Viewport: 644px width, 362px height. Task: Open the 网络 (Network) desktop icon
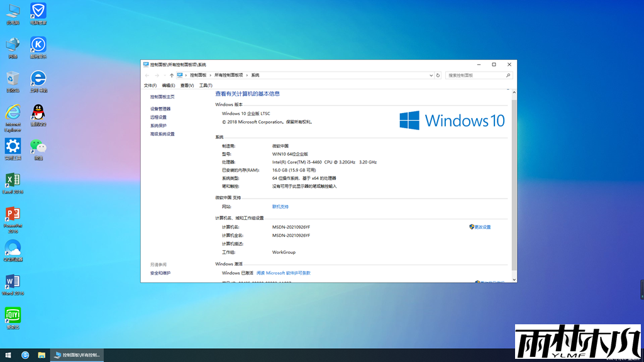pos(13,48)
